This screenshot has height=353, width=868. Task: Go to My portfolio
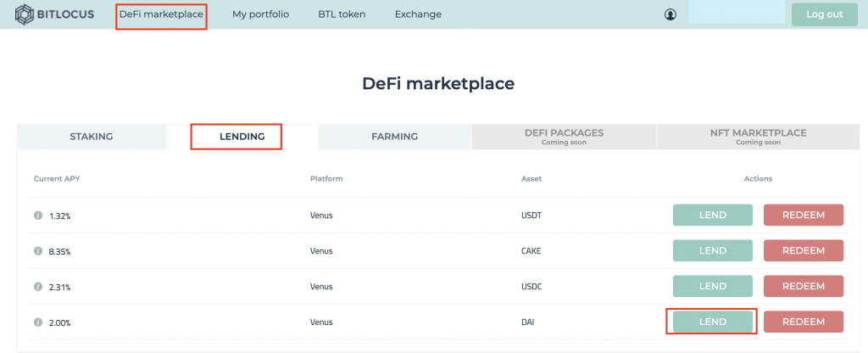click(260, 14)
